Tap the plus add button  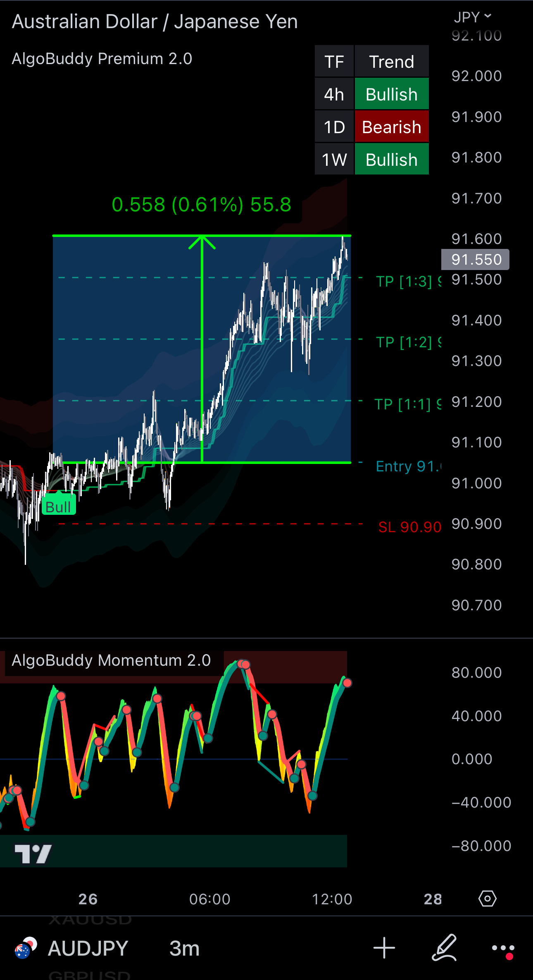[384, 948]
